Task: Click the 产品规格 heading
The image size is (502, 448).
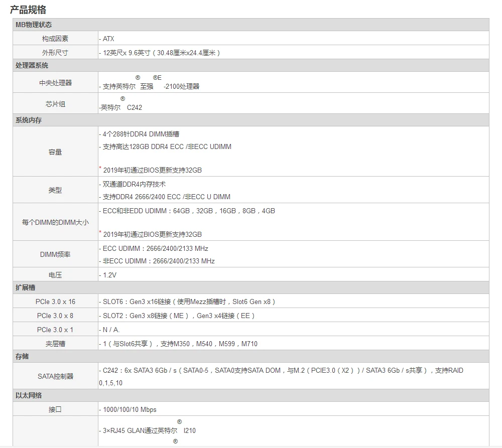Action: [x=28, y=10]
